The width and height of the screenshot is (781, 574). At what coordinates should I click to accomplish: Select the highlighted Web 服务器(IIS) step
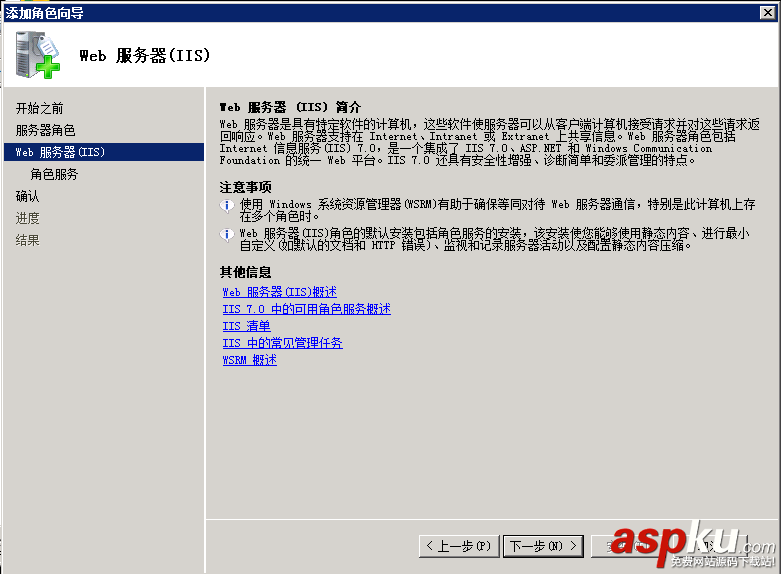coord(104,152)
